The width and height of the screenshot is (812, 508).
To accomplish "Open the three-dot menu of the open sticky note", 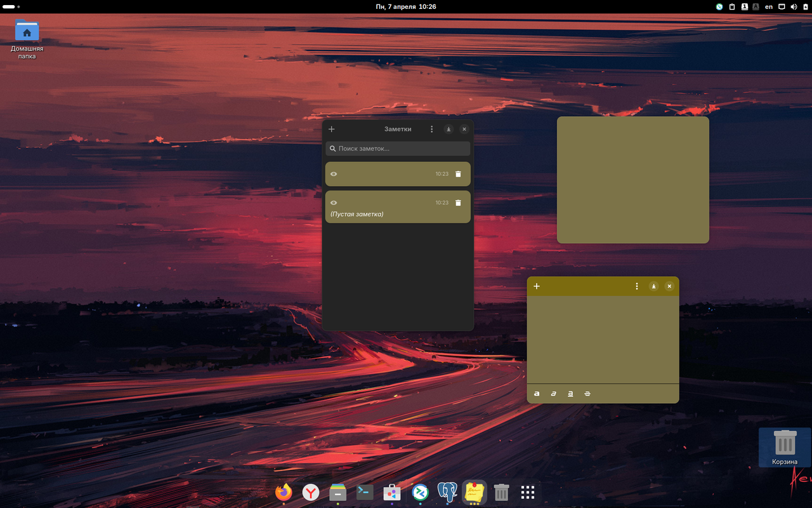I will [637, 286].
